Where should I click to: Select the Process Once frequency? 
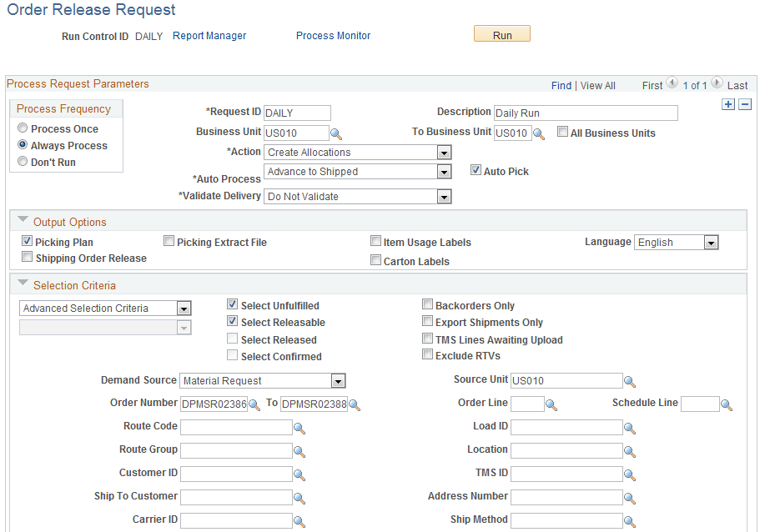point(24,128)
